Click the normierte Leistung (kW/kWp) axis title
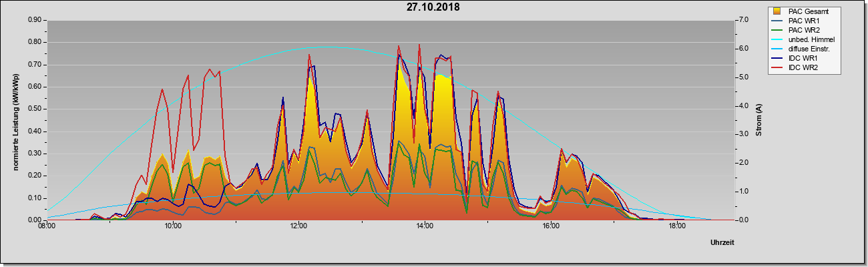The image size is (868, 267). click(x=16, y=120)
